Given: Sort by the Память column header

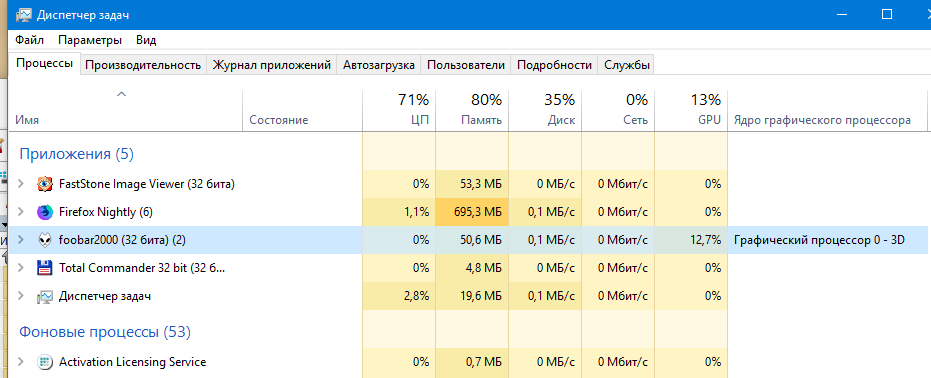Looking at the screenshot, I should click(x=472, y=110).
